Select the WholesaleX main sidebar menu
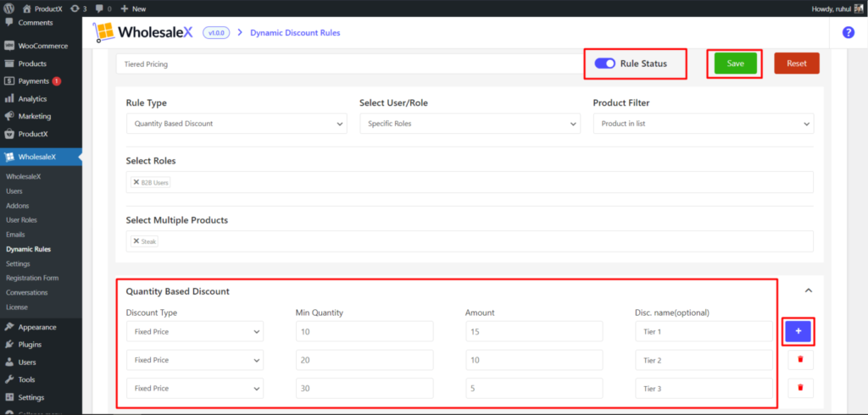The image size is (868, 415). (41, 158)
